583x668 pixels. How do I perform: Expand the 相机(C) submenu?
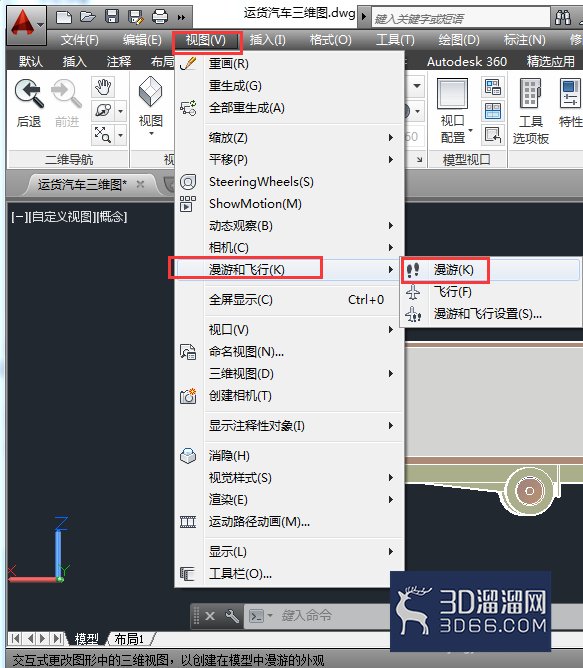pyautogui.click(x=290, y=248)
